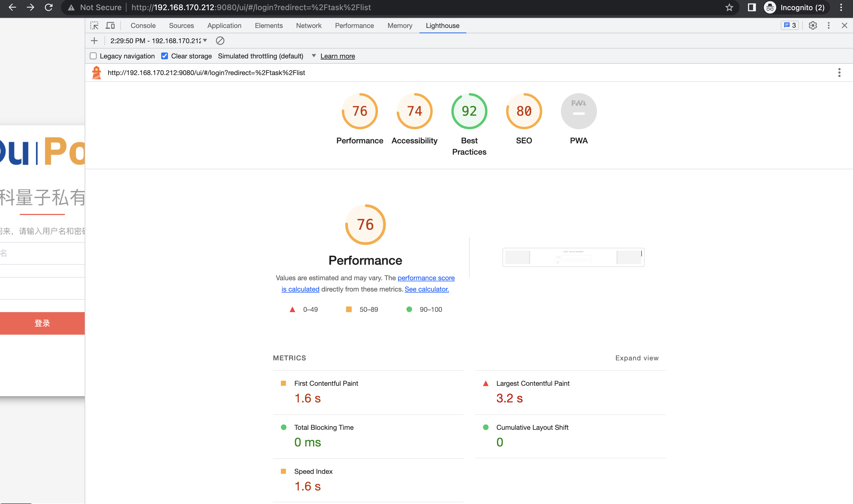Expand the report selector at 2:29:50 PM

coord(158,41)
